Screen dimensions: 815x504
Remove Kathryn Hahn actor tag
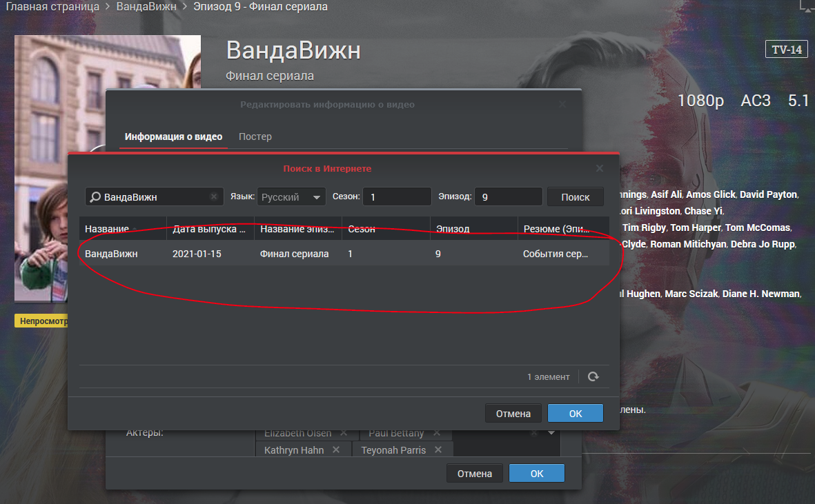[336, 450]
